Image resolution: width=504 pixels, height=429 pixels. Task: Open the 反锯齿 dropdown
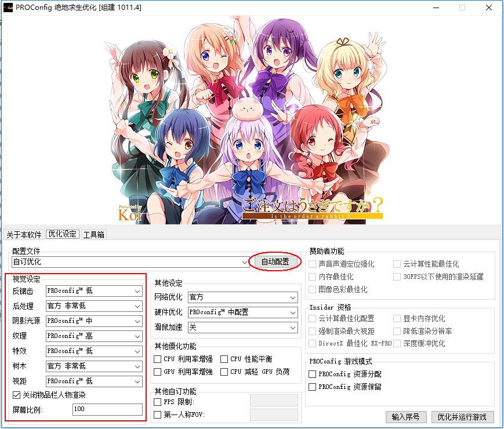tap(94, 291)
